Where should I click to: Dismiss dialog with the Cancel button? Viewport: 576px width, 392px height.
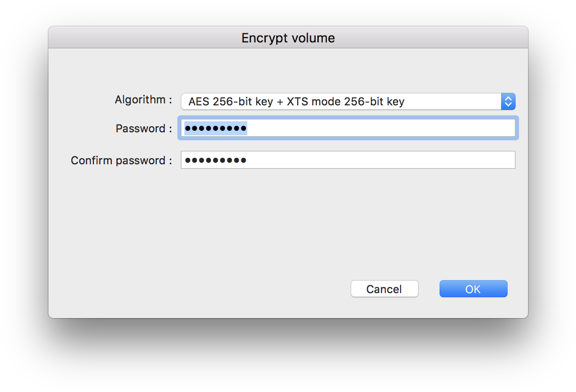[x=384, y=289]
